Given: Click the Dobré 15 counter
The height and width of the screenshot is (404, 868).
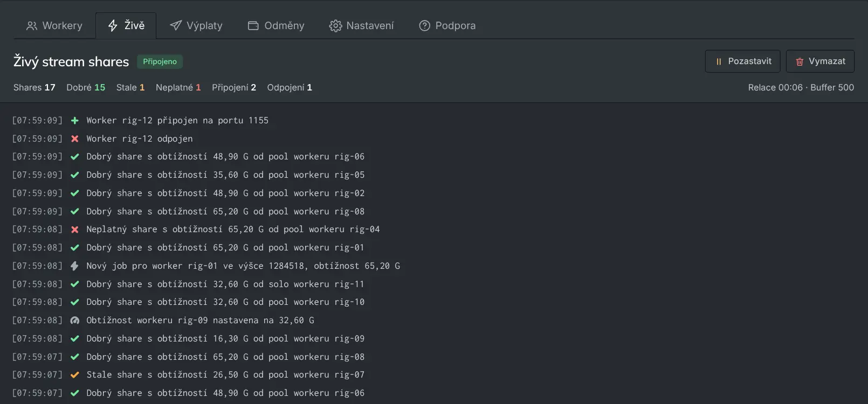Looking at the screenshot, I should coord(86,87).
